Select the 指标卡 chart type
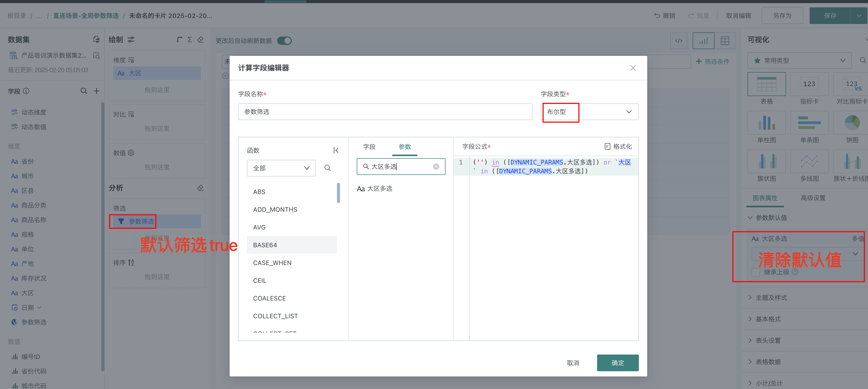Viewport: 868px width, 389px height. tap(809, 84)
